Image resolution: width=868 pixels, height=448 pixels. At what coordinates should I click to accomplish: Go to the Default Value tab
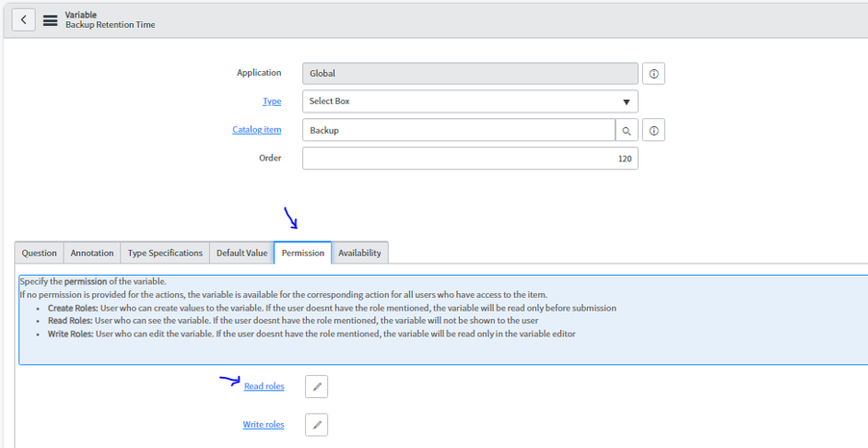pos(242,253)
